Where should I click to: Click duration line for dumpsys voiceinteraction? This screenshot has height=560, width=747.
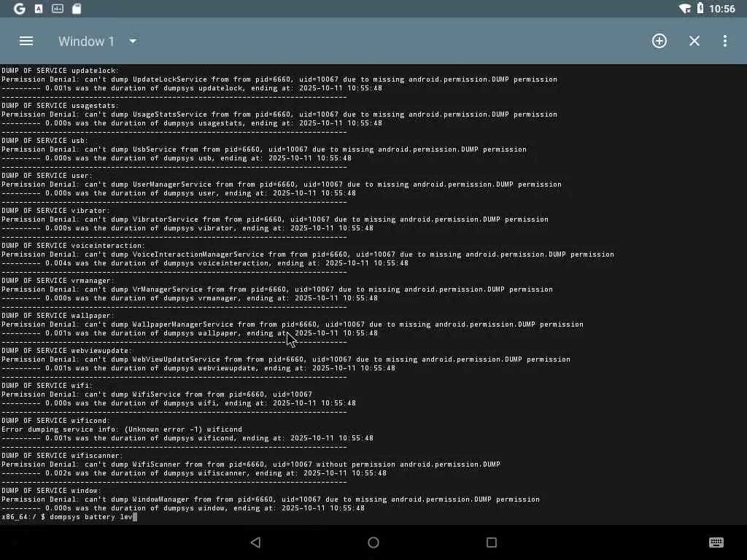tap(205, 262)
